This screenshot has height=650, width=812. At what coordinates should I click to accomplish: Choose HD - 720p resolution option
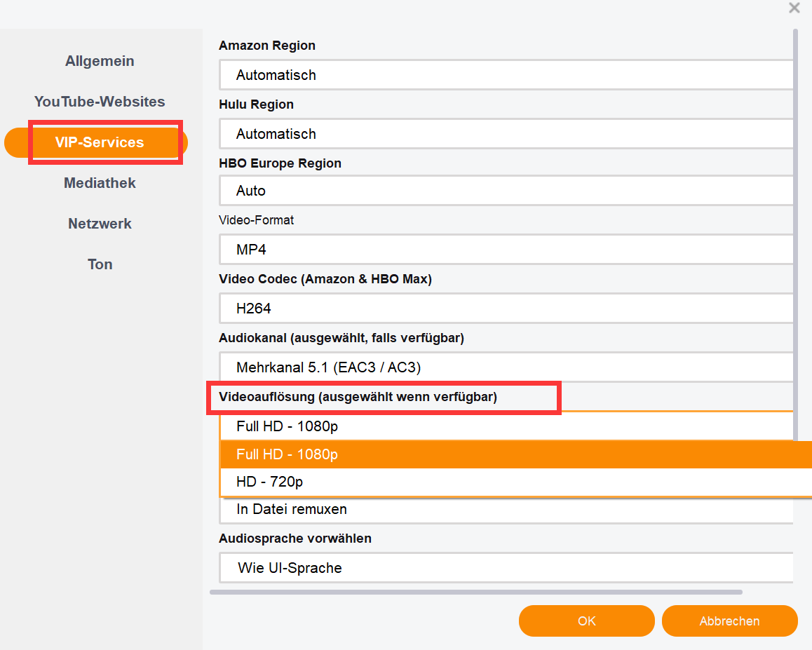coord(516,482)
